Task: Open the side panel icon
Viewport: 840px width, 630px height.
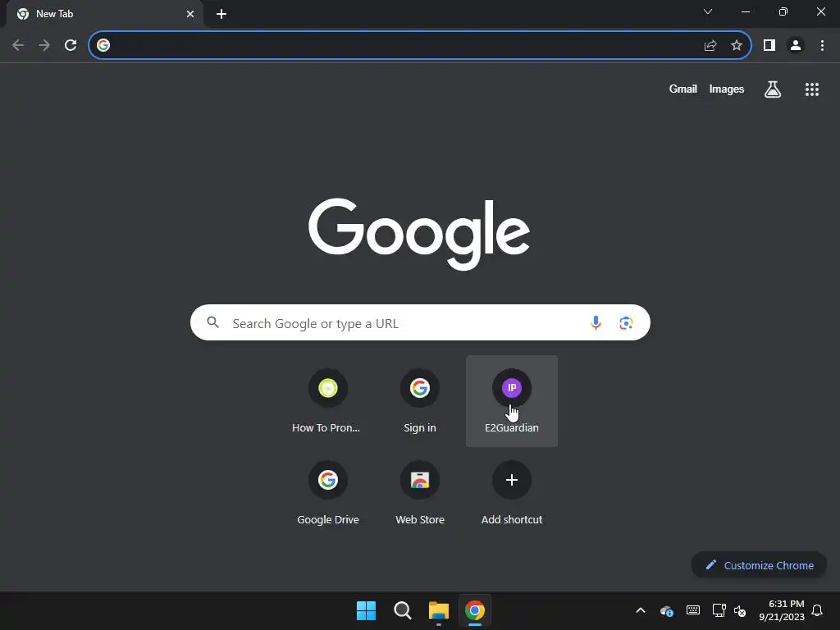Action: (769, 45)
